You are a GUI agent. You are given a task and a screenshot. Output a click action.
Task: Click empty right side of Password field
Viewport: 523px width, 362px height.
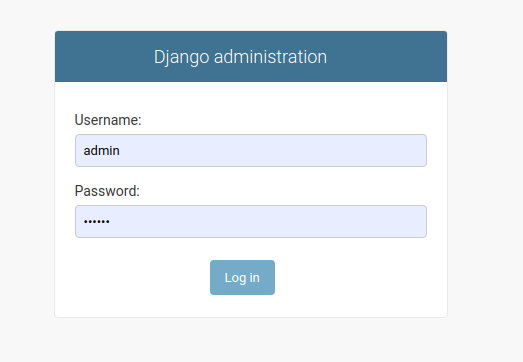334,222
